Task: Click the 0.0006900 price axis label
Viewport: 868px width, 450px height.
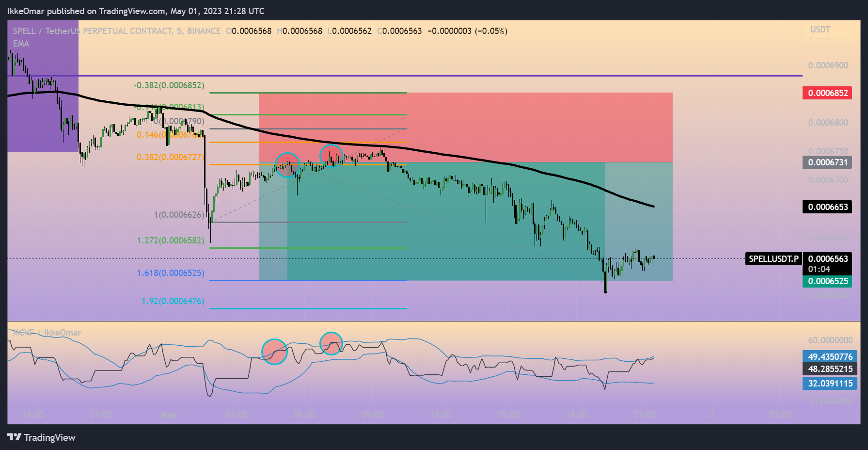Action: [828, 65]
